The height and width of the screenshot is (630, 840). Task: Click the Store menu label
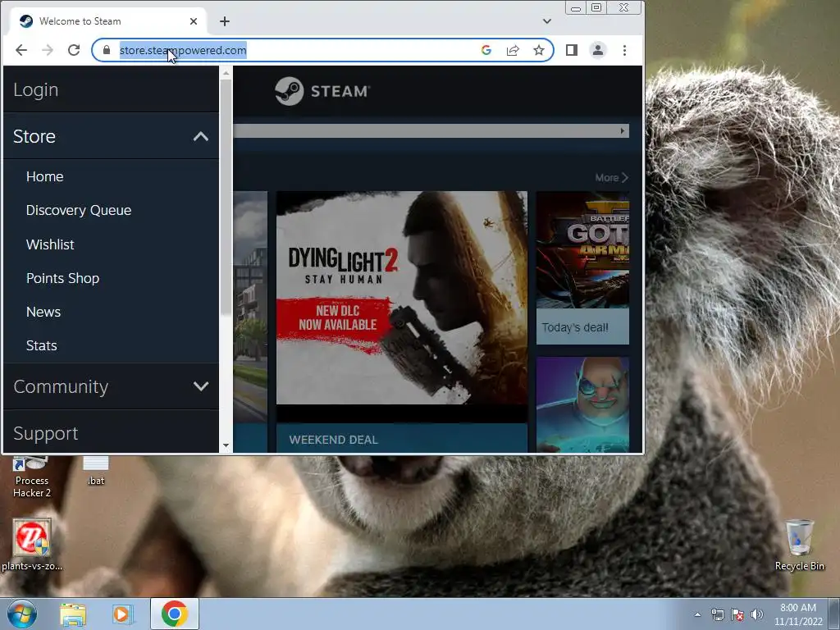pyautogui.click(x=34, y=137)
